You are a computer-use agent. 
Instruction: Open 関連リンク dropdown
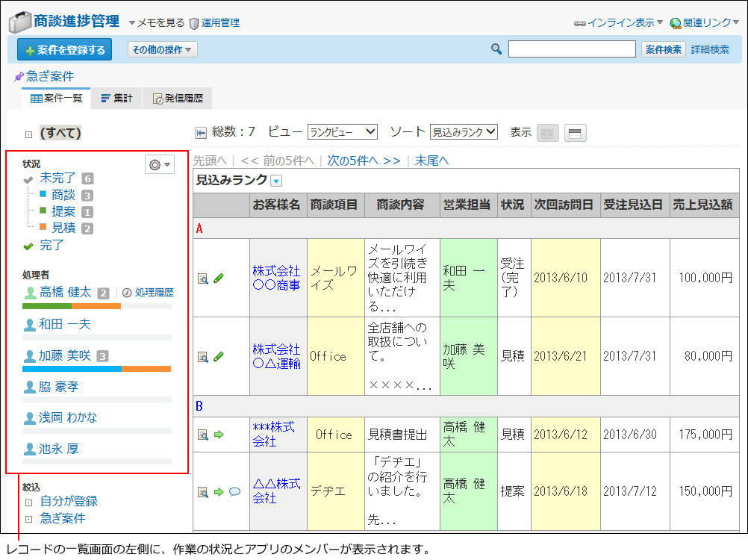tap(705, 23)
